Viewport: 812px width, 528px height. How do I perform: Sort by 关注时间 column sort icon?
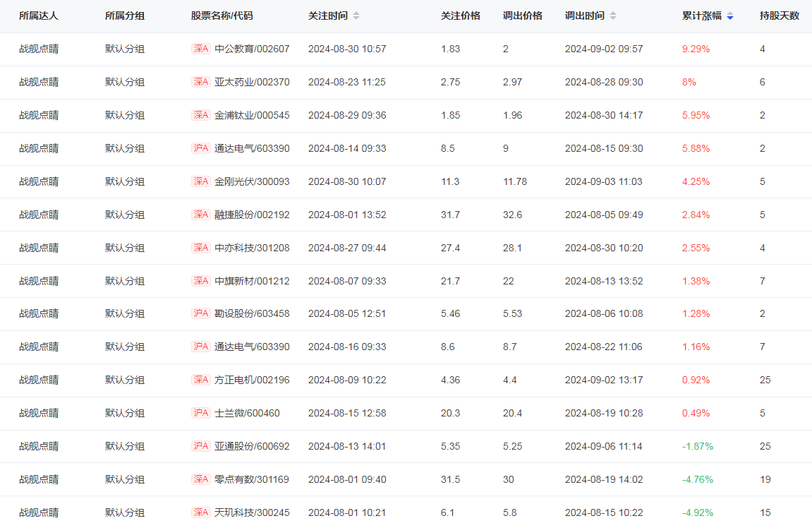[x=356, y=16]
